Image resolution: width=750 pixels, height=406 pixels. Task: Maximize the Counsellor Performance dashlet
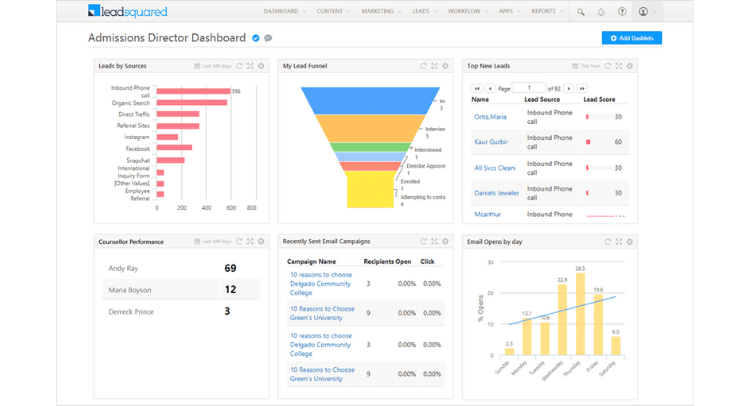tap(250, 241)
